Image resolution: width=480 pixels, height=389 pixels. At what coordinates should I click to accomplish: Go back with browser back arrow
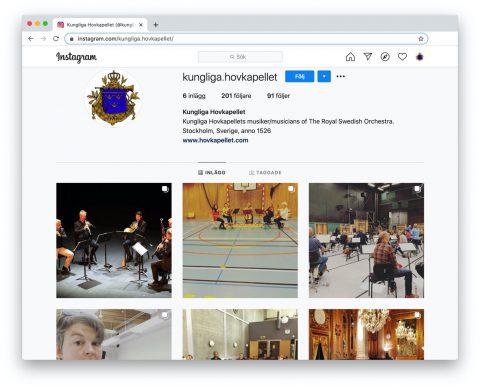point(31,39)
